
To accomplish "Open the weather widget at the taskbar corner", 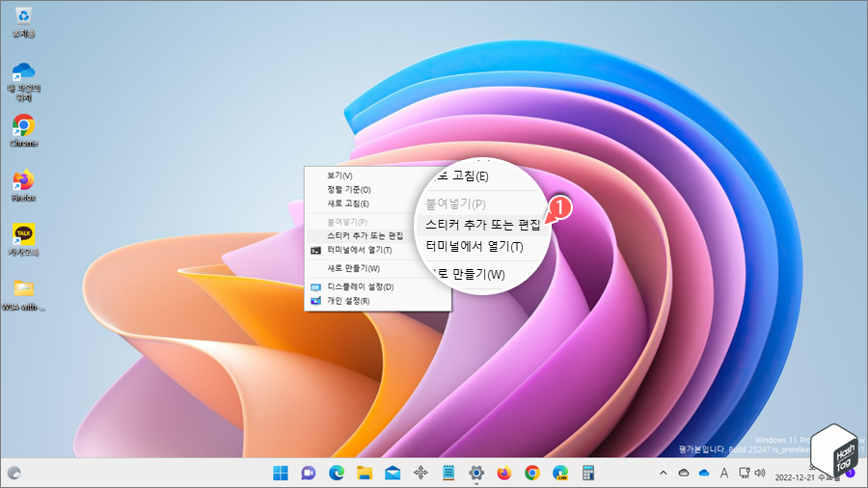I will point(14,474).
